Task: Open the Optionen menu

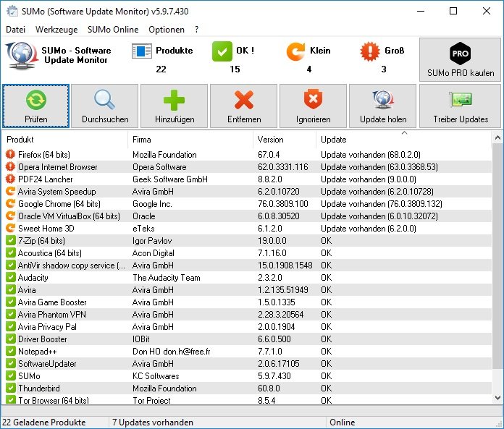Action: pyautogui.click(x=167, y=30)
